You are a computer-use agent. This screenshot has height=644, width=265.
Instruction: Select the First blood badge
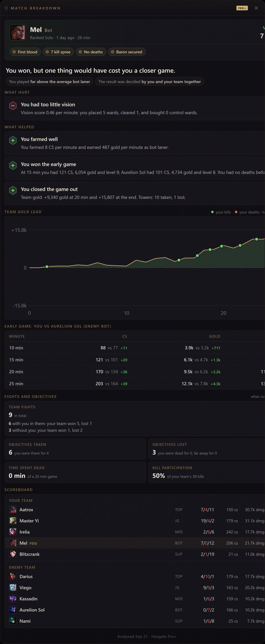click(25, 52)
